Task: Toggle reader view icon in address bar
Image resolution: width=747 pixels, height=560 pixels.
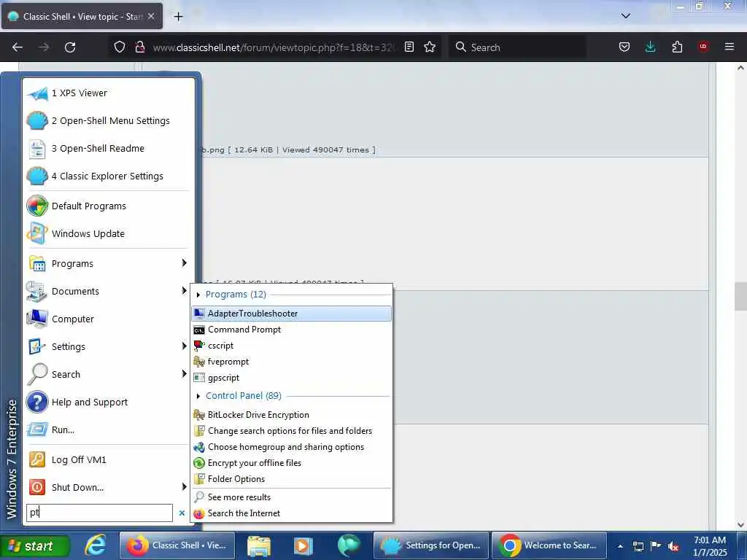Action: pos(409,47)
